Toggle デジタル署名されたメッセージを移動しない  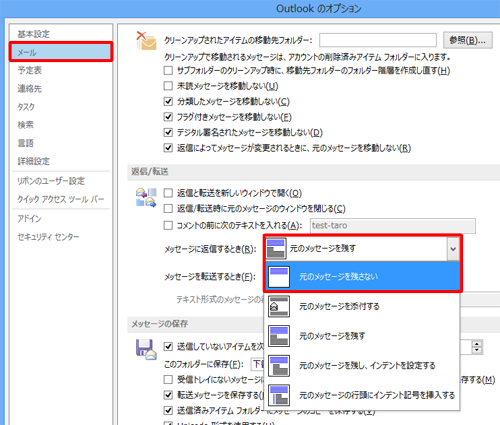[168, 132]
